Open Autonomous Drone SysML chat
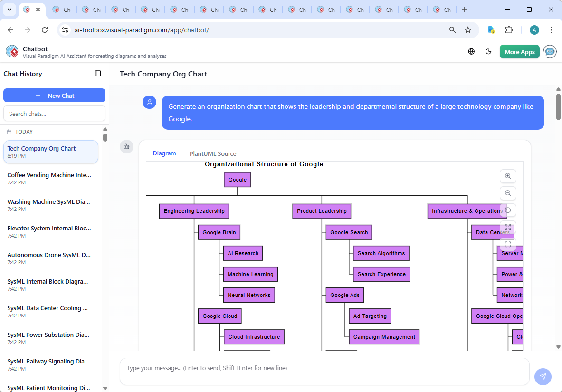 [51, 258]
